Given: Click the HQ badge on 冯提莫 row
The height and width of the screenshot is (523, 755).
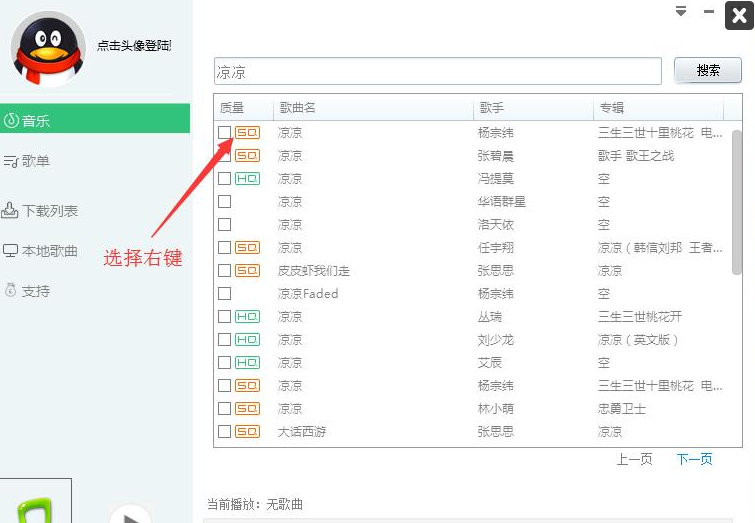Looking at the screenshot, I should tap(247, 179).
